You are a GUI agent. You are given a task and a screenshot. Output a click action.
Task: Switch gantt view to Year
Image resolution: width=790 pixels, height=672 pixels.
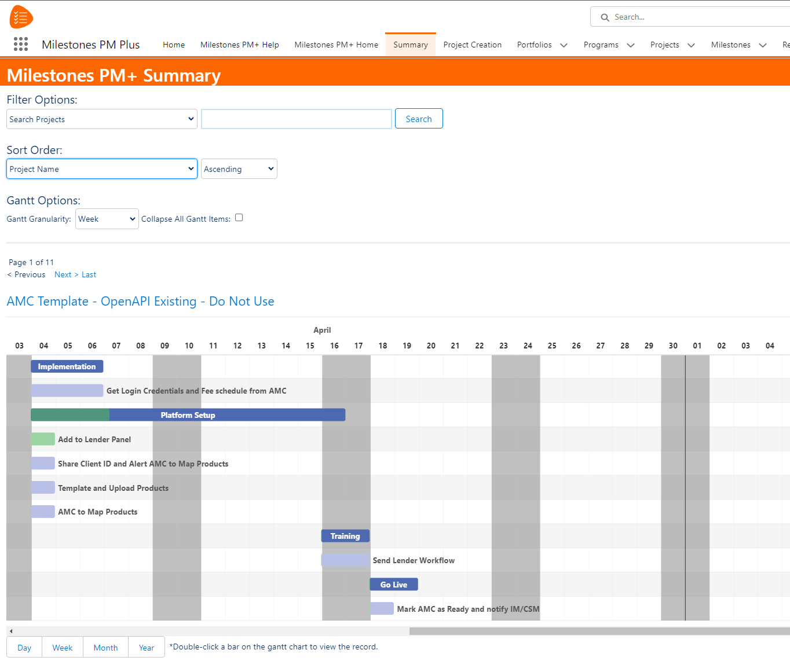pos(147,647)
